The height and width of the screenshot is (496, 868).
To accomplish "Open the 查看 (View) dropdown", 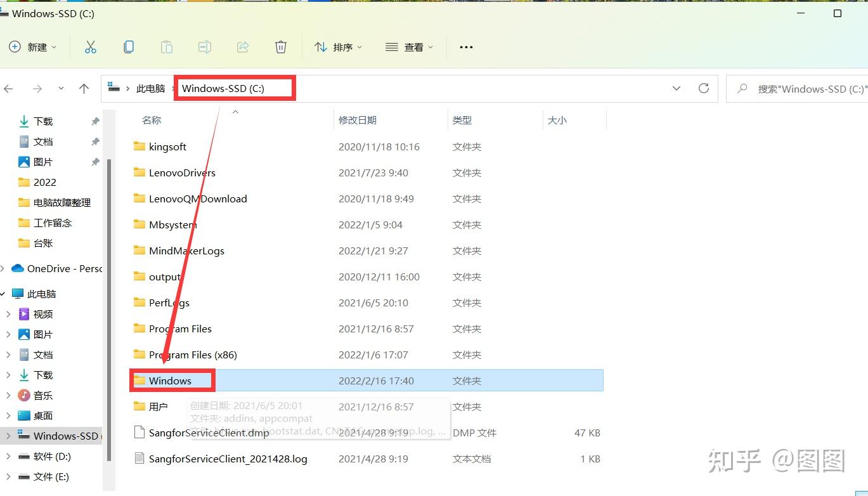I will coord(409,46).
